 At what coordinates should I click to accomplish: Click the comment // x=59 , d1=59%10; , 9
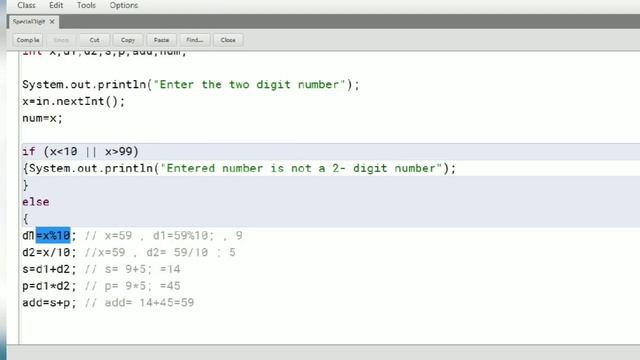[163, 236]
